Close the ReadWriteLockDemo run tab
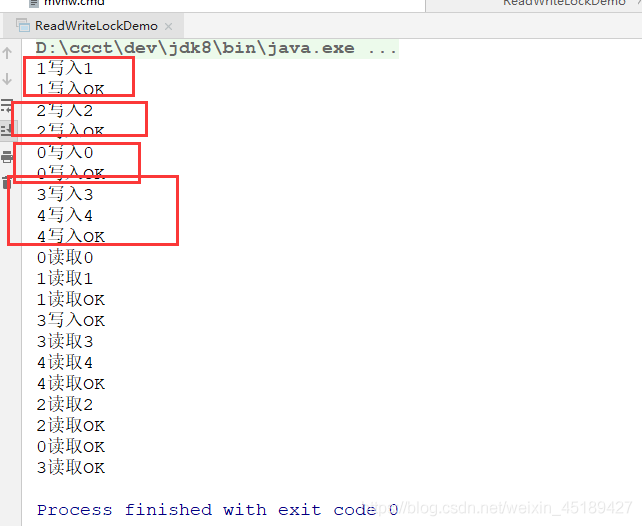 (x=168, y=26)
